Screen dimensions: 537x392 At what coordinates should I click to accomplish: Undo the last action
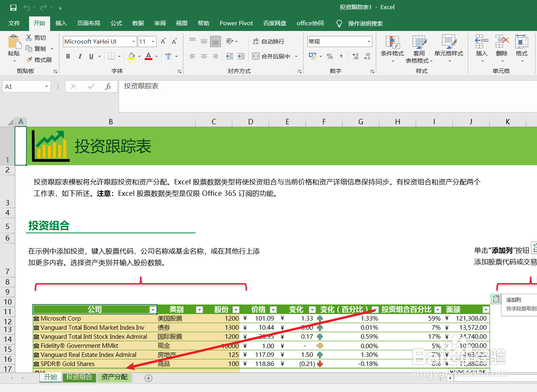coord(27,7)
